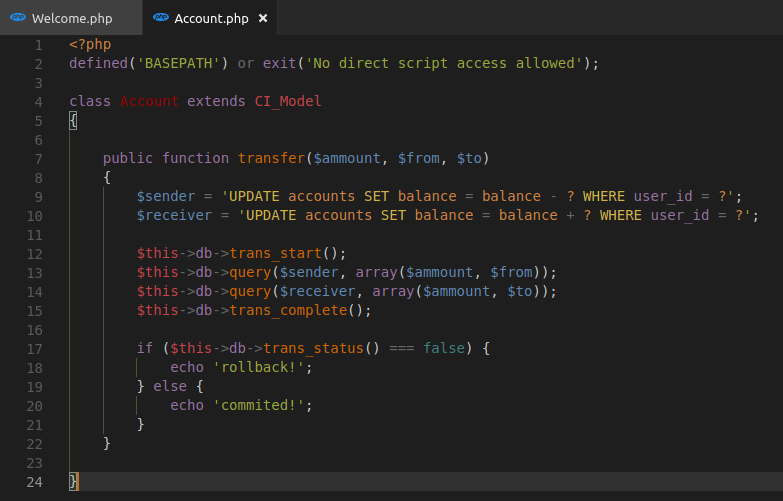Click the trans_complete() method call

coord(300,310)
